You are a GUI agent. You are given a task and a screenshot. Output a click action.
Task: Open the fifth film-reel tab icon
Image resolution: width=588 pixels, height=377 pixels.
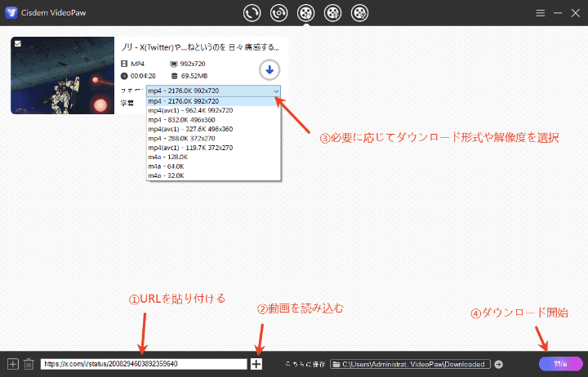(x=359, y=13)
